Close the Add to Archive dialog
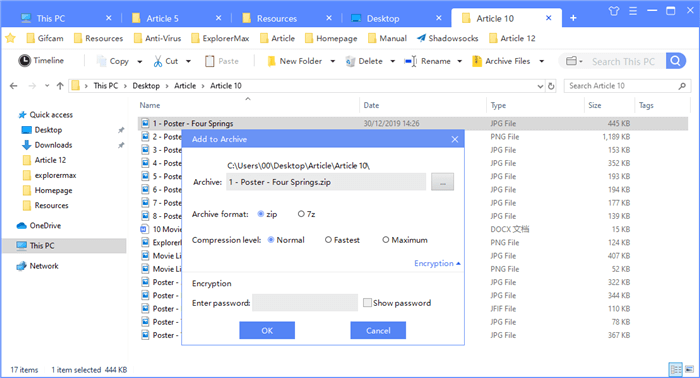 (x=455, y=139)
